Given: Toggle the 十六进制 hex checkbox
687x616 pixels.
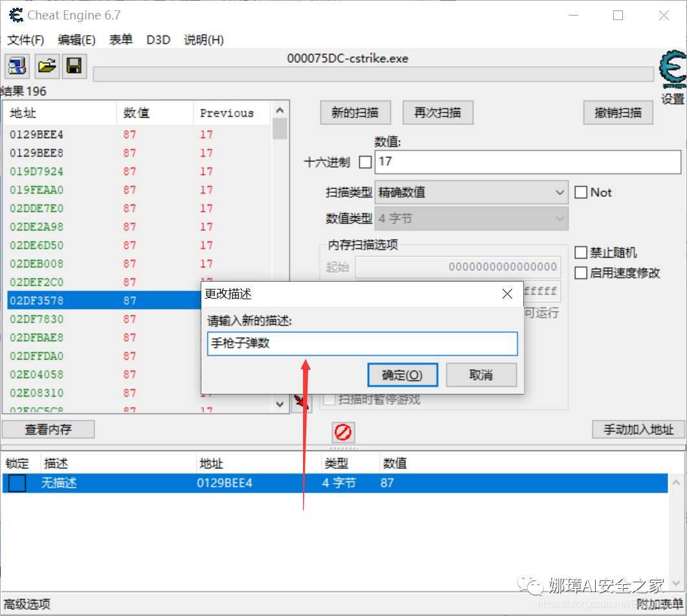Looking at the screenshot, I should (x=365, y=162).
